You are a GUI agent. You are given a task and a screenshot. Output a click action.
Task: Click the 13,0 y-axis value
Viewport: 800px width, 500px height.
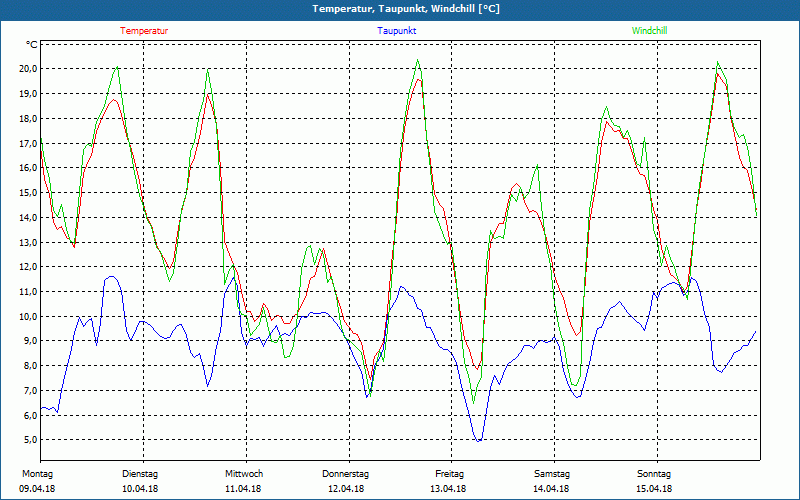pyautogui.click(x=29, y=242)
